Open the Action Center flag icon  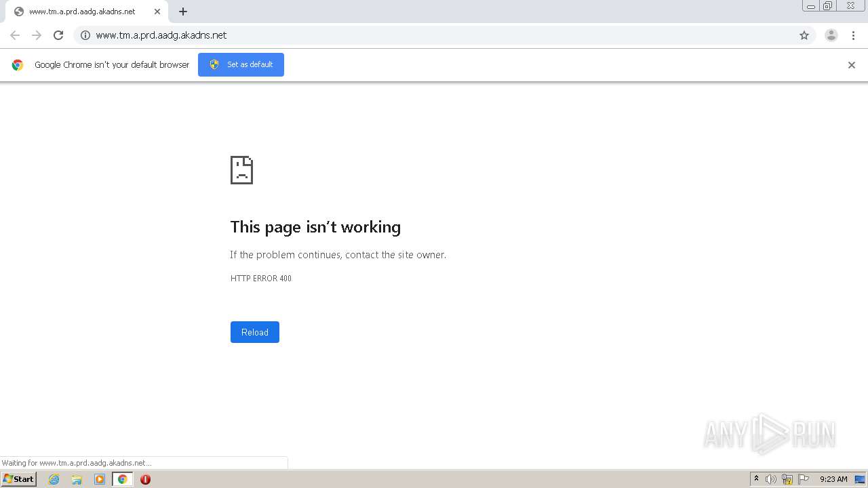[804, 479]
